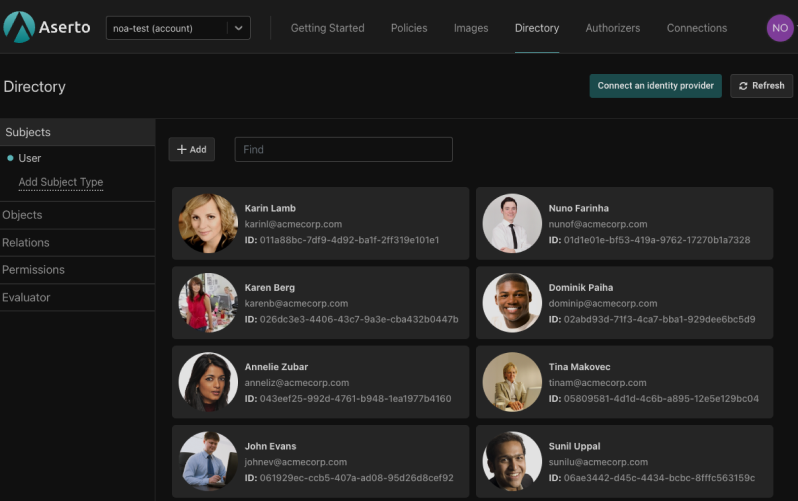Click the email karinl@acmecorp.com
This screenshot has height=501, width=798.
point(293,224)
